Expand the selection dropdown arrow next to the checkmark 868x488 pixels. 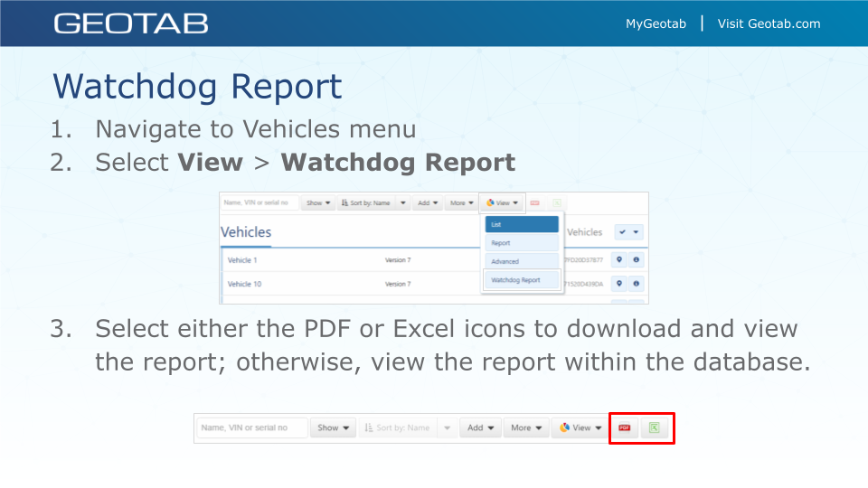pos(636,232)
